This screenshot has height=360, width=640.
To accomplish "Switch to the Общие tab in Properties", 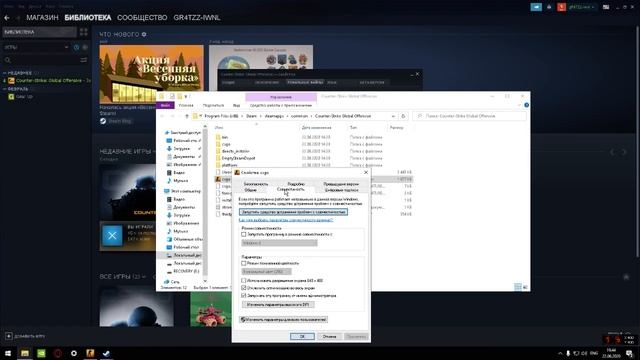I will coord(250,190).
